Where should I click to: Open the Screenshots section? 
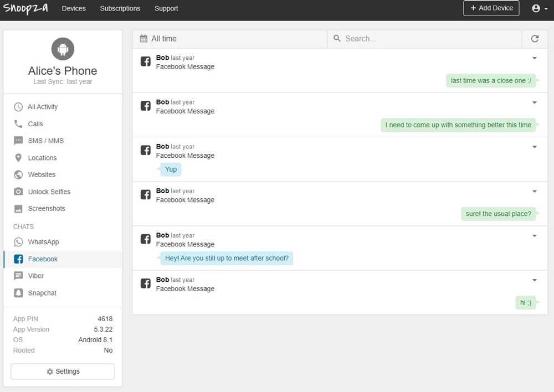pos(47,209)
